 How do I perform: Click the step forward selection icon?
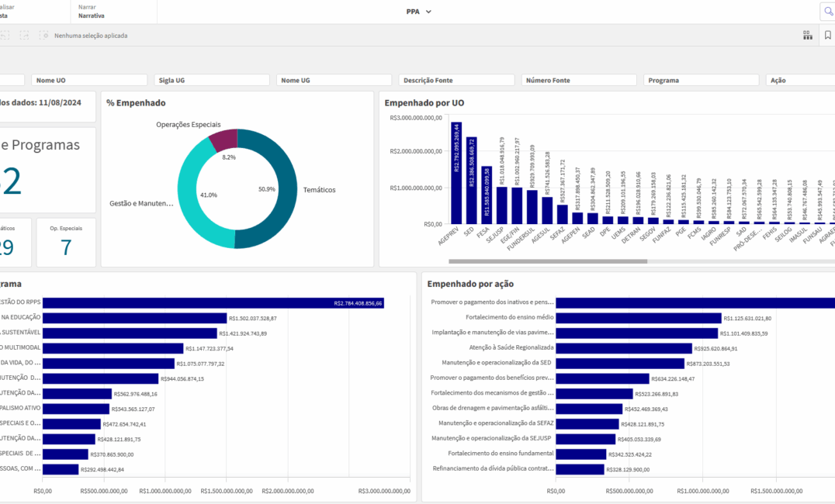point(24,36)
